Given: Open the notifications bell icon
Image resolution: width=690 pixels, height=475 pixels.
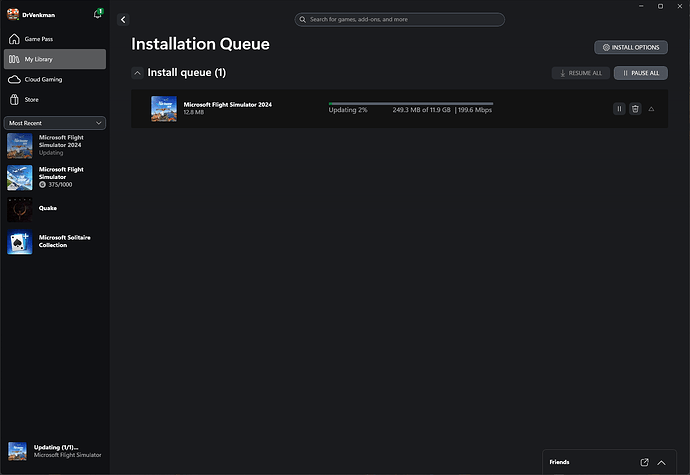Looking at the screenshot, I should pyautogui.click(x=98, y=14).
